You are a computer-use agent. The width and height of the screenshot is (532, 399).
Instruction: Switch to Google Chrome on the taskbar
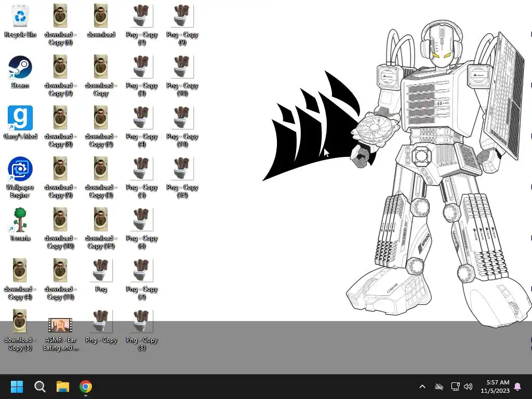pos(86,387)
